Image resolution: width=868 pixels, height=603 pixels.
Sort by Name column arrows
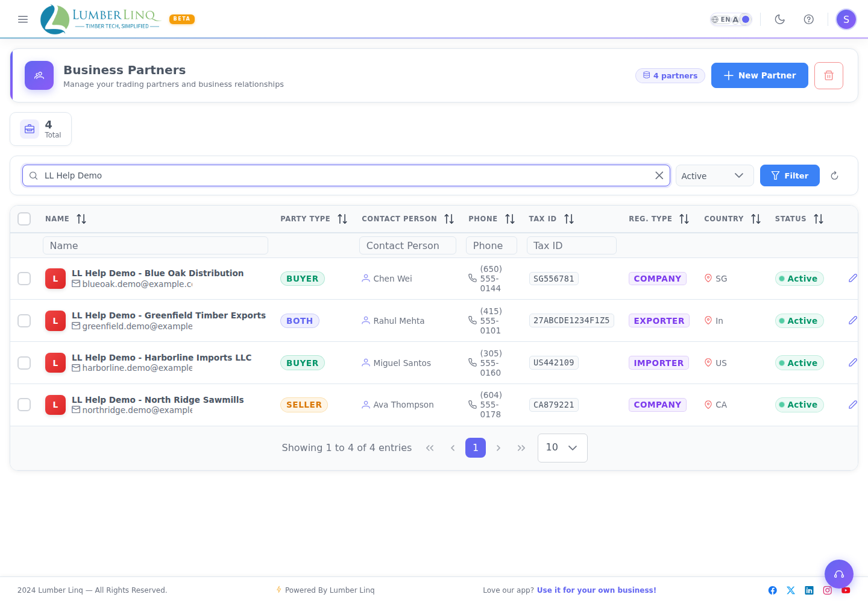(81, 219)
